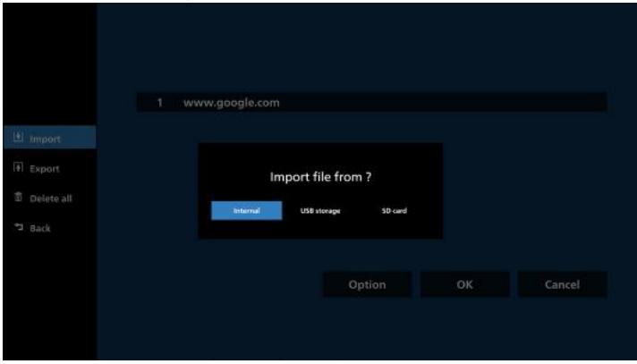The image size is (637, 364).
Task: Click row number 1 in list
Action: click(160, 102)
